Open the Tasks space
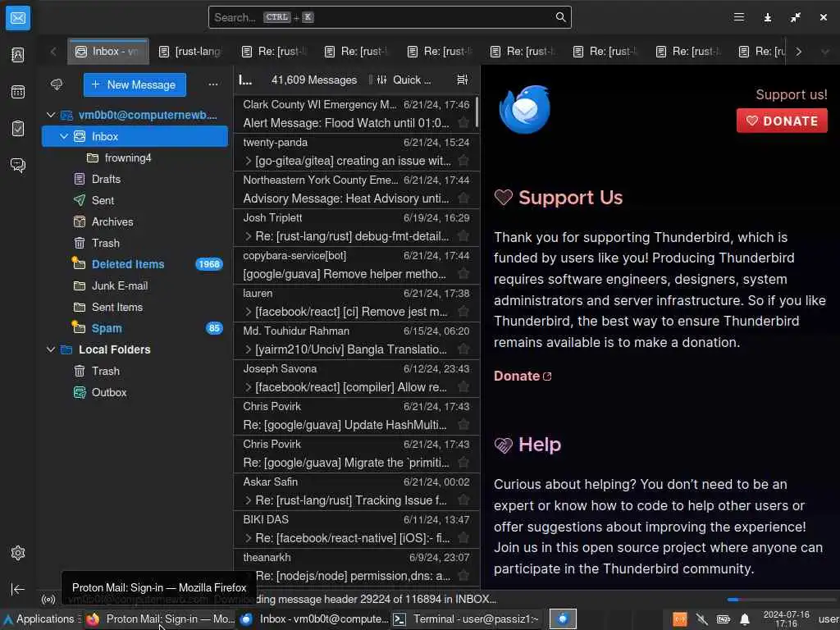 pos(18,129)
